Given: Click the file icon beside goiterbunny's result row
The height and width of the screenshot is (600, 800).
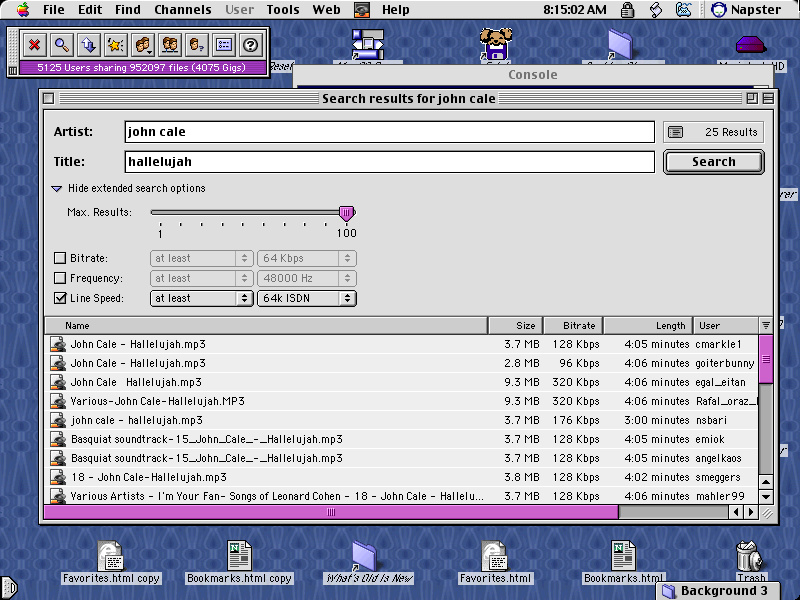Looking at the screenshot, I should coord(58,363).
